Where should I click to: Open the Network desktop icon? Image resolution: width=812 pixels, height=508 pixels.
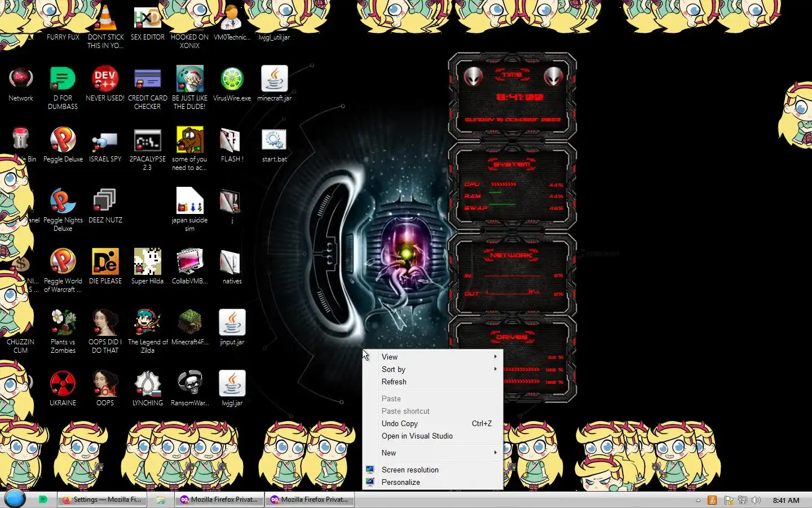(21, 79)
